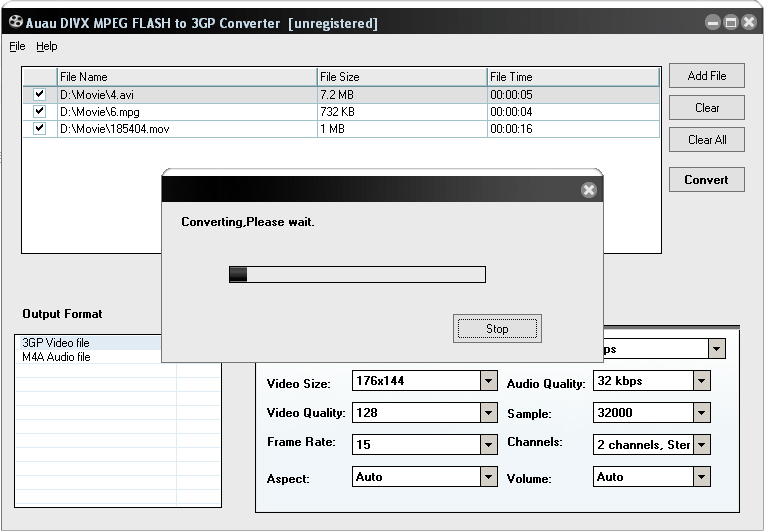
Task: Select the D:\Movie\185404.mov file name
Action: [115, 129]
